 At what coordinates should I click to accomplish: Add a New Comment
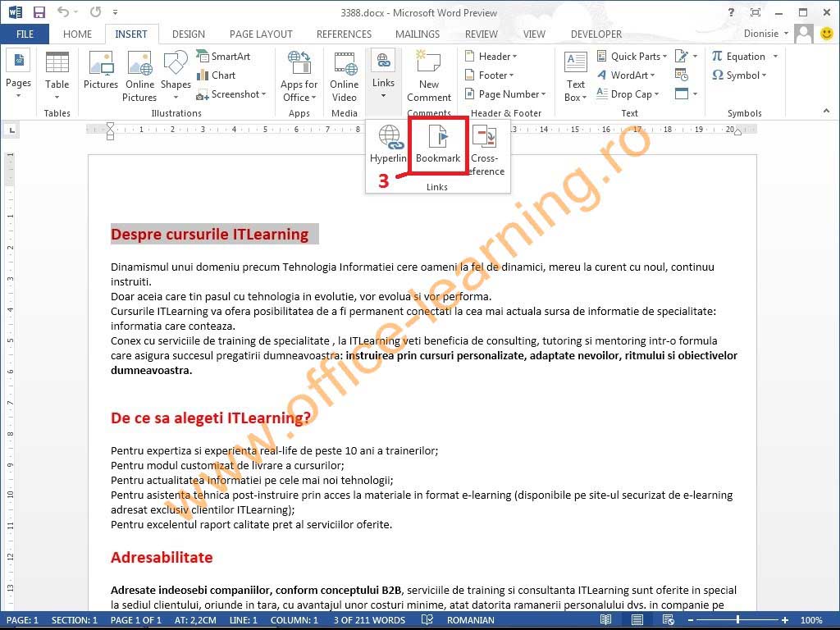(x=428, y=76)
